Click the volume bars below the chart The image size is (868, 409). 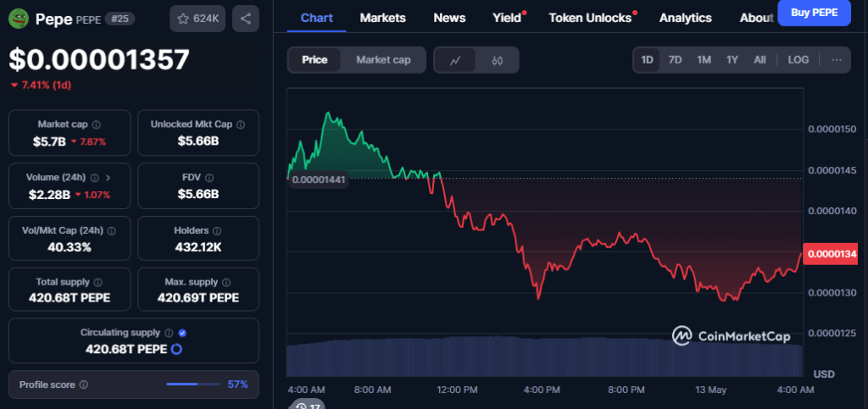(545, 356)
